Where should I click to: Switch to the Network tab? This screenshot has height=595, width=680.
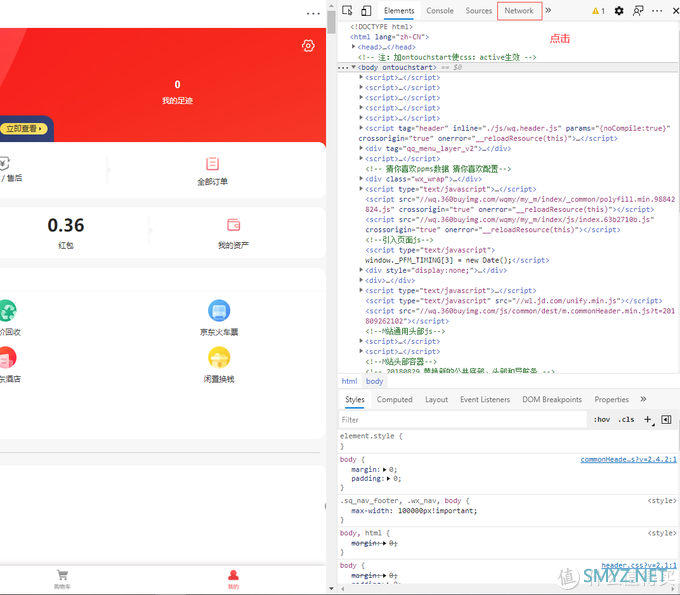click(x=519, y=11)
